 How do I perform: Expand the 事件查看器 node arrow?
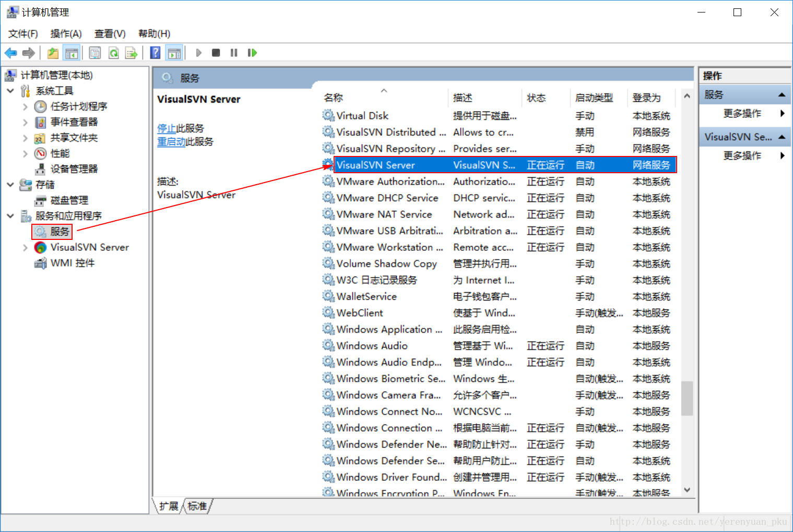point(25,122)
